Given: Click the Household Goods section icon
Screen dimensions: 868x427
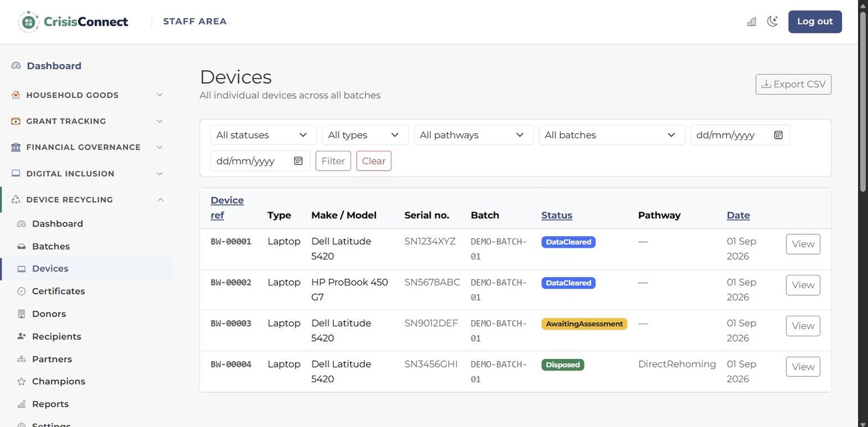Looking at the screenshot, I should coord(16,95).
